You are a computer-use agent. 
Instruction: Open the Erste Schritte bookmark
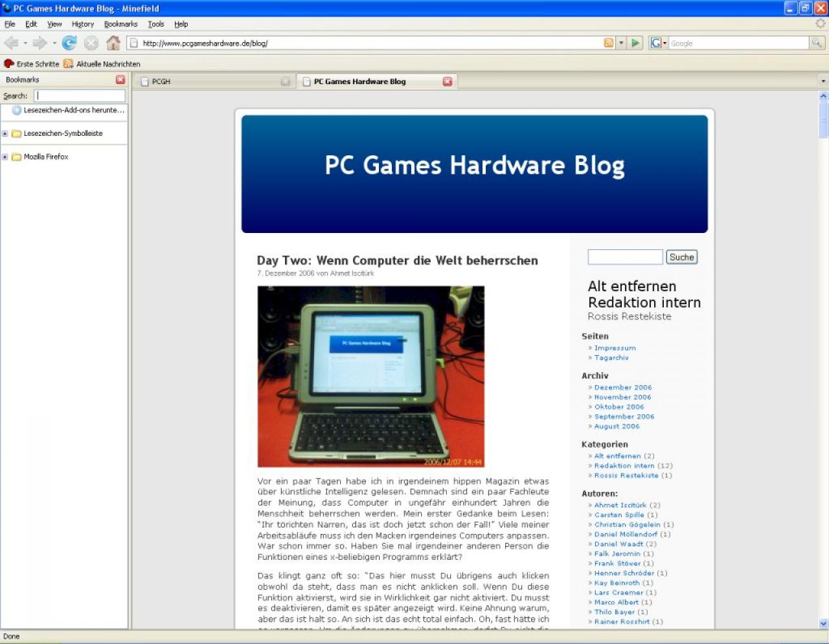tap(32, 64)
